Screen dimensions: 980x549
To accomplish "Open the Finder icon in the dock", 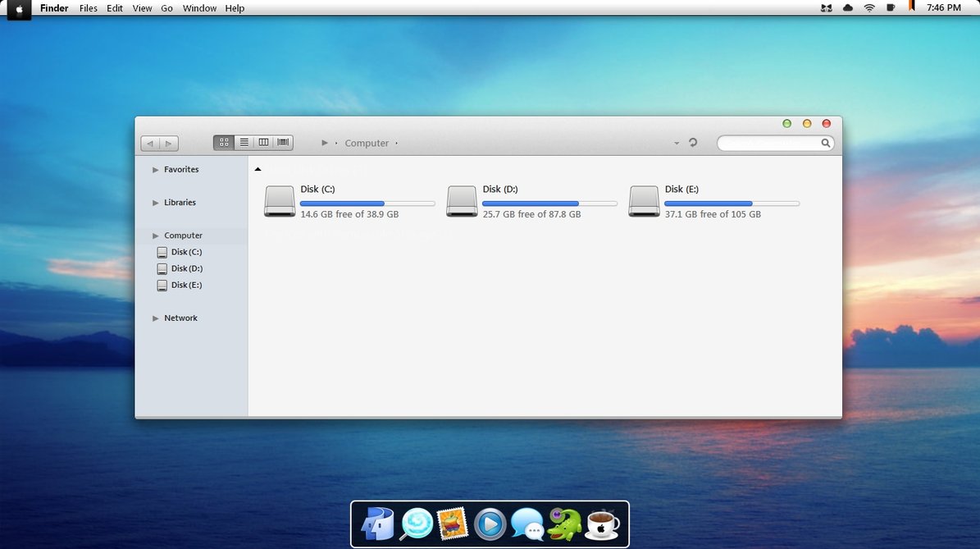I will tap(378, 524).
